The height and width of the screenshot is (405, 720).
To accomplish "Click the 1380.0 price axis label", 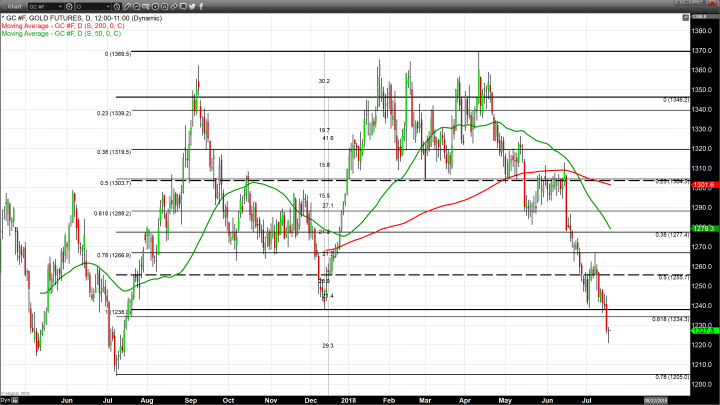I will [702, 31].
